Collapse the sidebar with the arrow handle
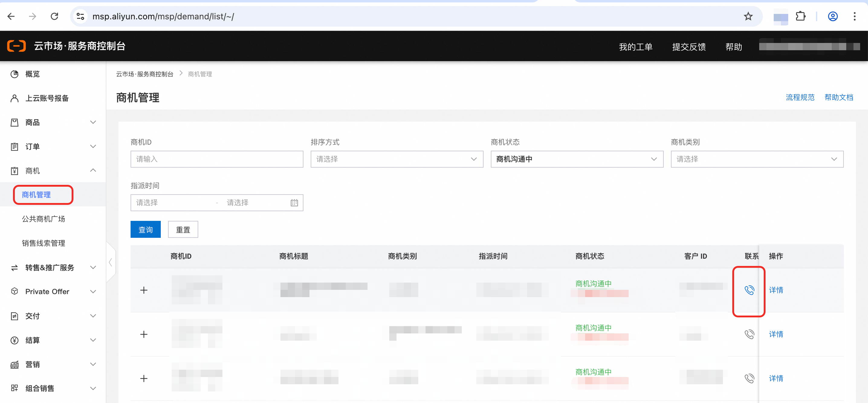Image resolution: width=868 pixels, height=403 pixels. (x=110, y=262)
